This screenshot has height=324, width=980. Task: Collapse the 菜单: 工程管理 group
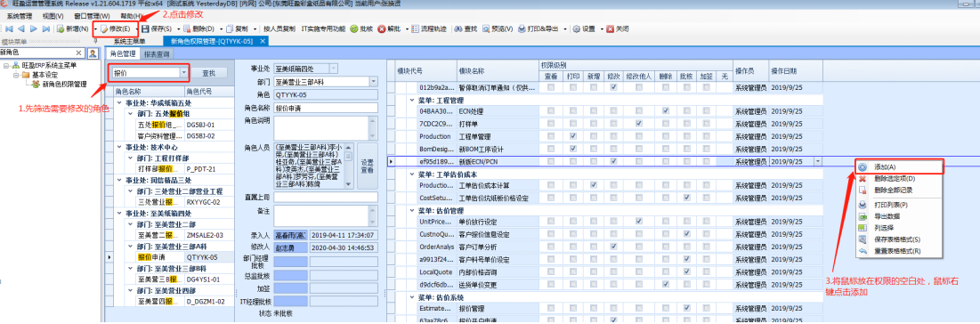coord(412,100)
